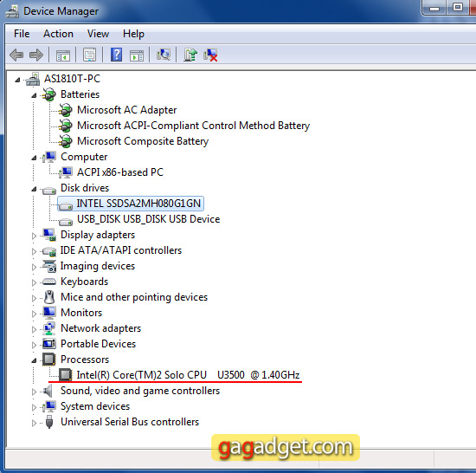
Task: Expand the Imaging devices node
Action: coord(34,267)
